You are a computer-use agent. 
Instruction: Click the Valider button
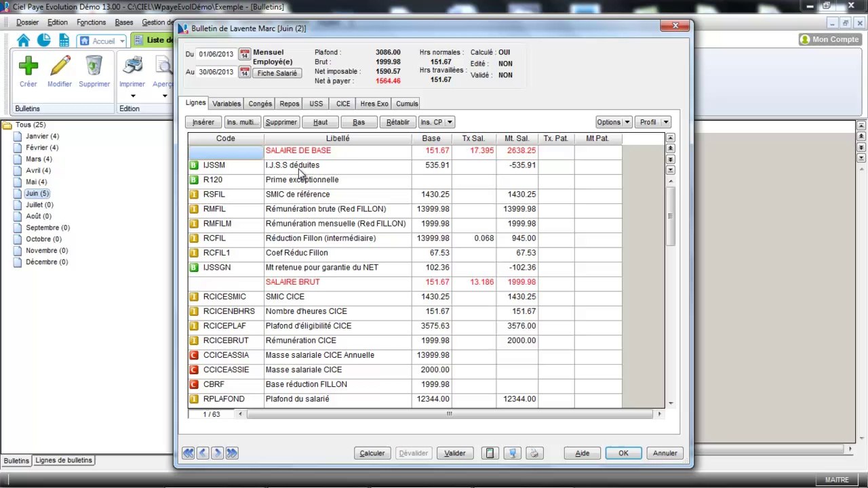point(455,453)
